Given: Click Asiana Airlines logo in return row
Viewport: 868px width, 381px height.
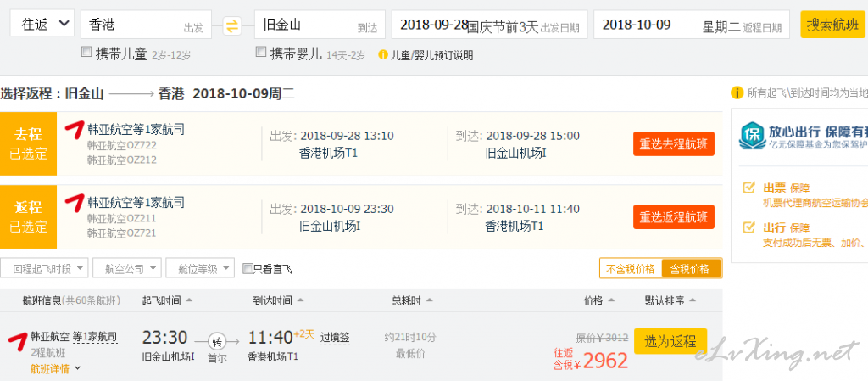Looking at the screenshot, I should pyautogui.click(x=75, y=202).
